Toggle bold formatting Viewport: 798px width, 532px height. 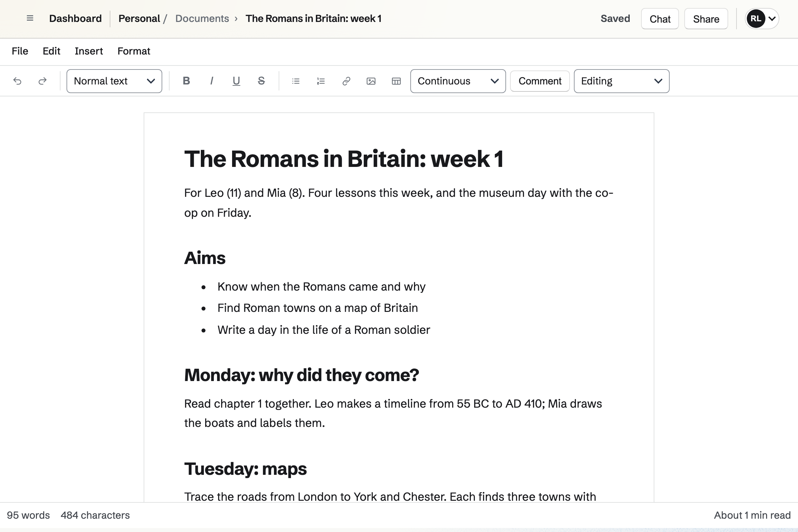tap(186, 81)
